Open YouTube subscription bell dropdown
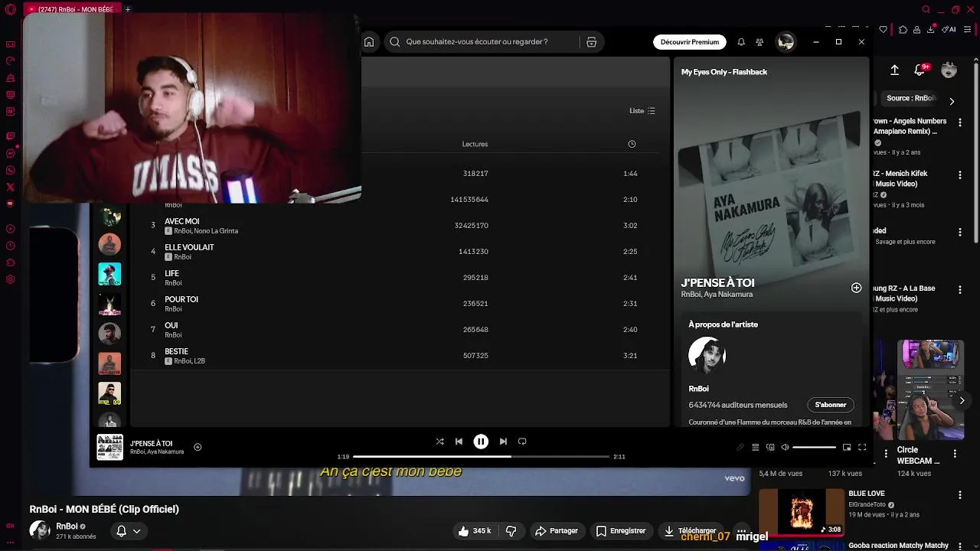 tap(128, 531)
